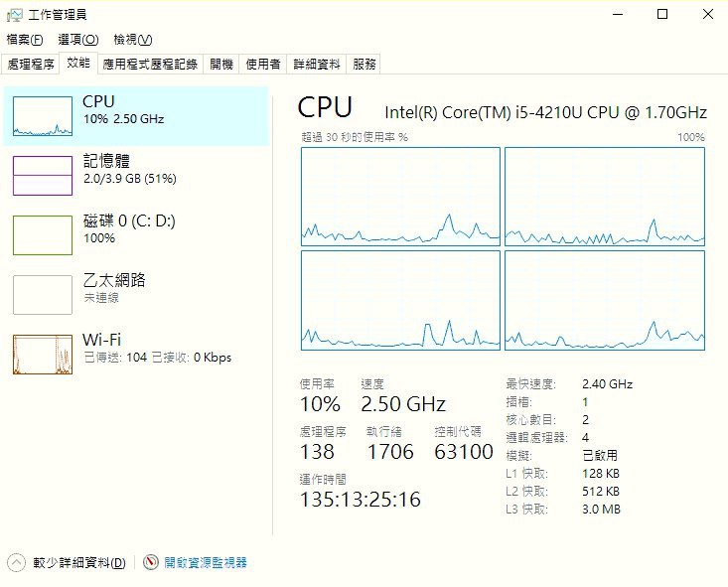Switch to the 使用者 tab
The image size is (728, 587).
[263, 65]
